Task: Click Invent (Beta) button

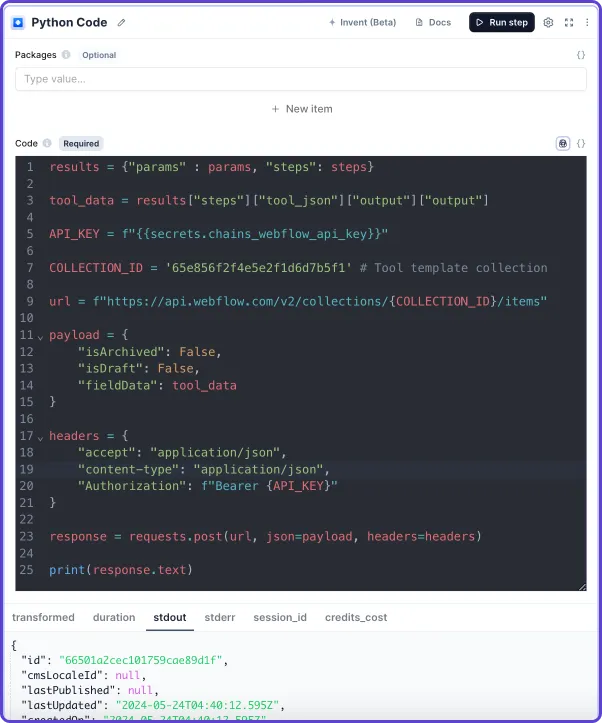Action: 362,22
